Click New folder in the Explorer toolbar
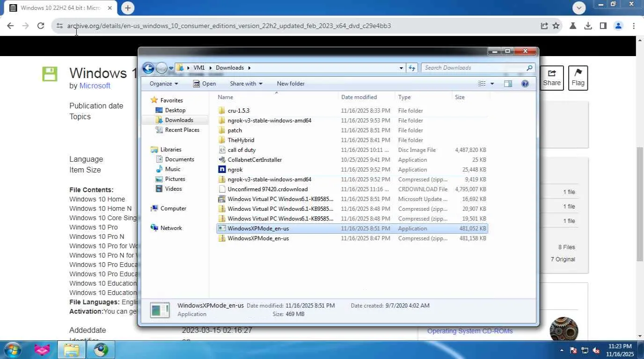644x359 pixels. (291, 84)
